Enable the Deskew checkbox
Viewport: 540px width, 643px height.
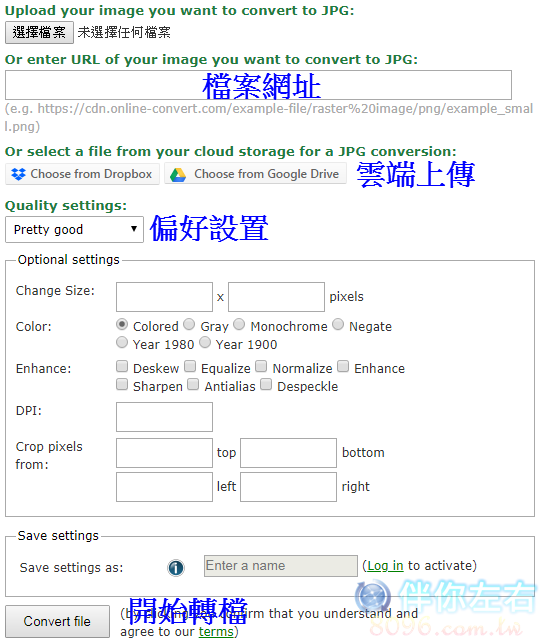[x=122, y=366]
